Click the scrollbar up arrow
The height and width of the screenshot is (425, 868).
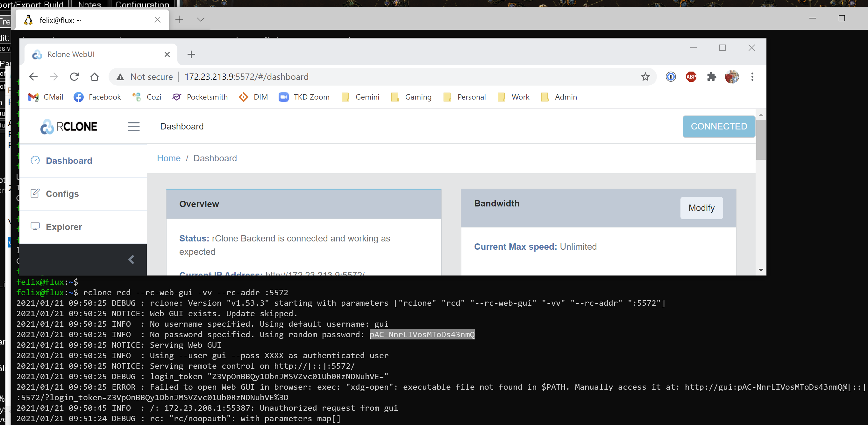click(761, 115)
